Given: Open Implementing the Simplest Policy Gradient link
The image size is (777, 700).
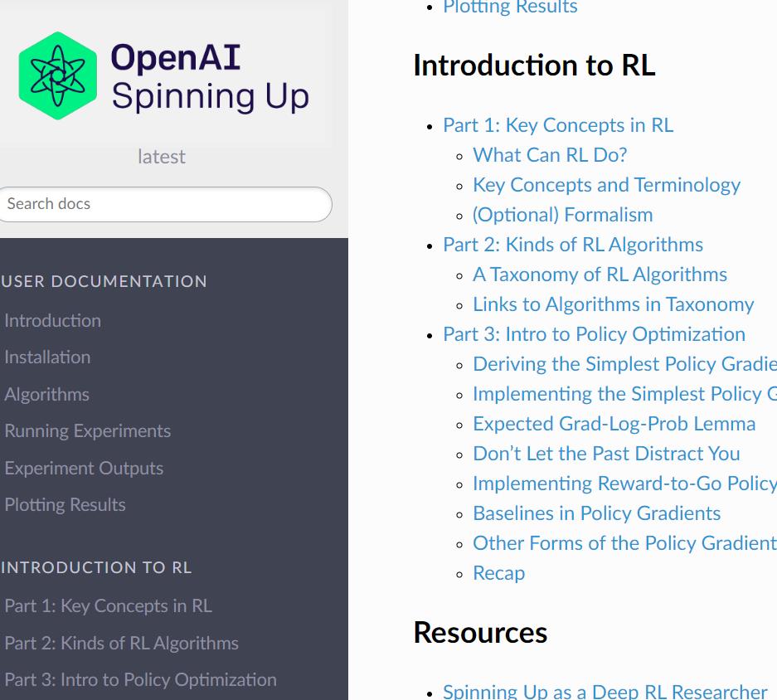Looking at the screenshot, I should pos(624,394).
